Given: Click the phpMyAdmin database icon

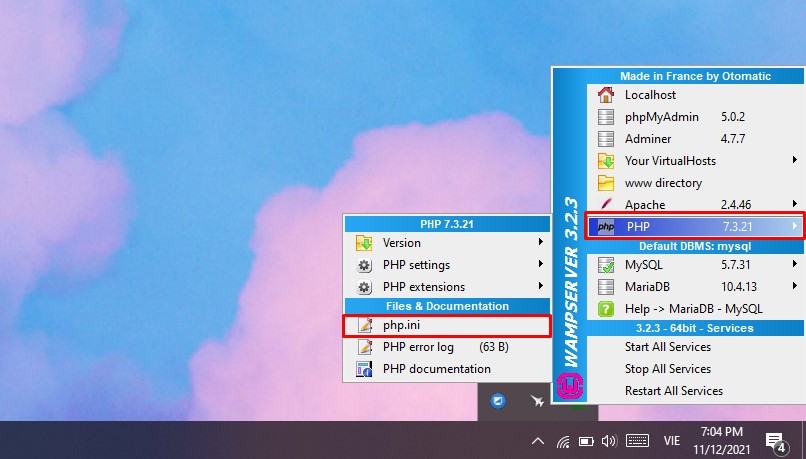Looking at the screenshot, I should 606,117.
